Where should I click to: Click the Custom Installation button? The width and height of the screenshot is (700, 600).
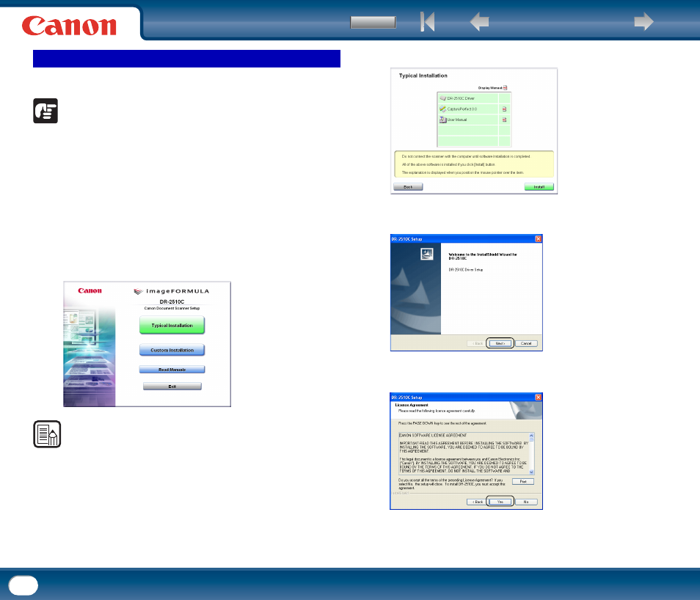tap(172, 350)
